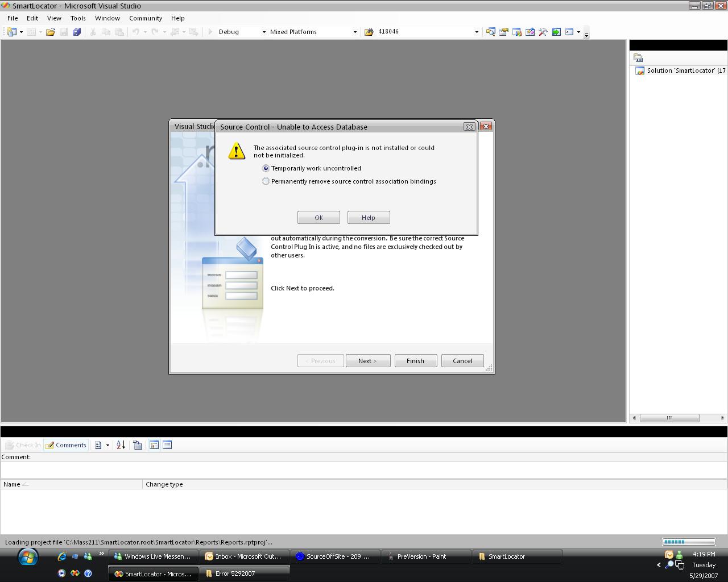This screenshot has height=582, width=728.
Task: Click the checkin options page icon
Action: click(98, 445)
